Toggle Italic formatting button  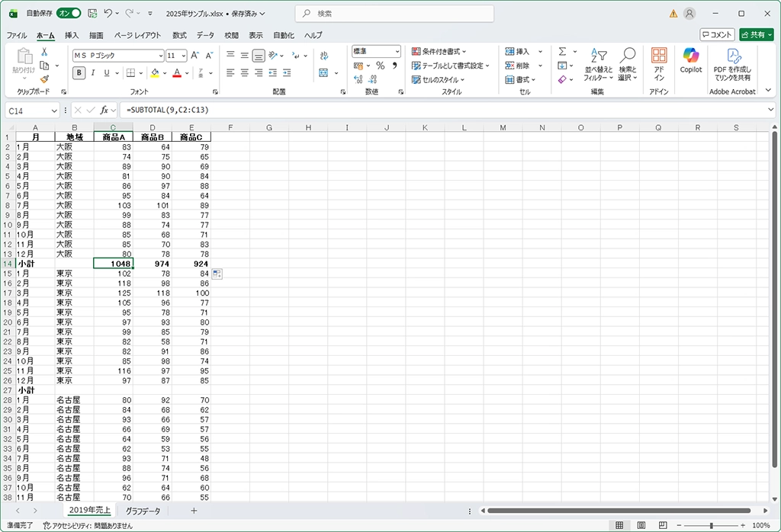coord(93,73)
